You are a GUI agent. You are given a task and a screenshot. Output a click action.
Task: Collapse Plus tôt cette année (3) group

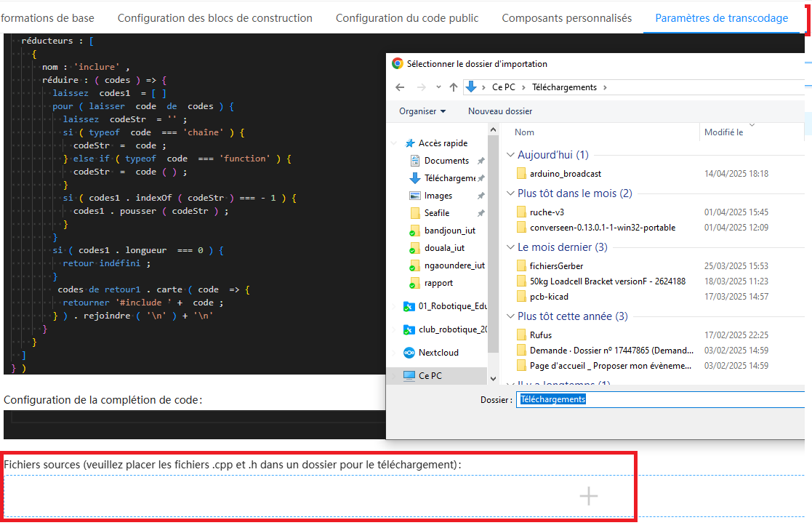510,316
